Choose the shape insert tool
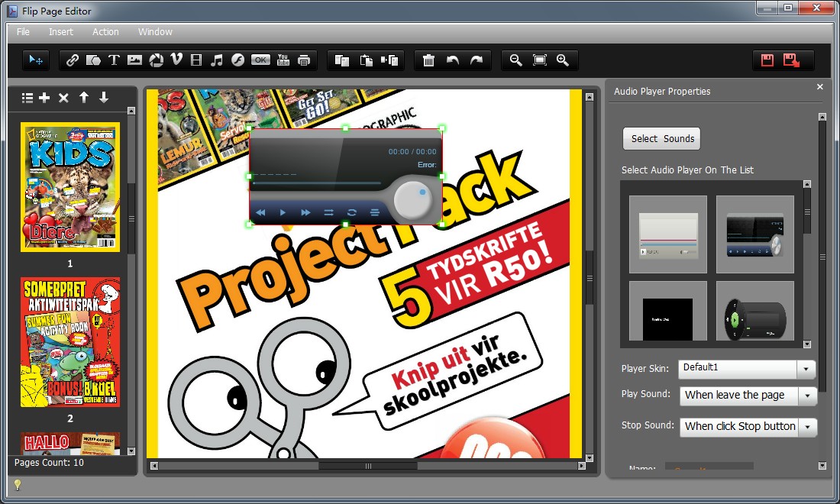Image resolution: width=840 pixels, height=504 pixels. [93, 60]
